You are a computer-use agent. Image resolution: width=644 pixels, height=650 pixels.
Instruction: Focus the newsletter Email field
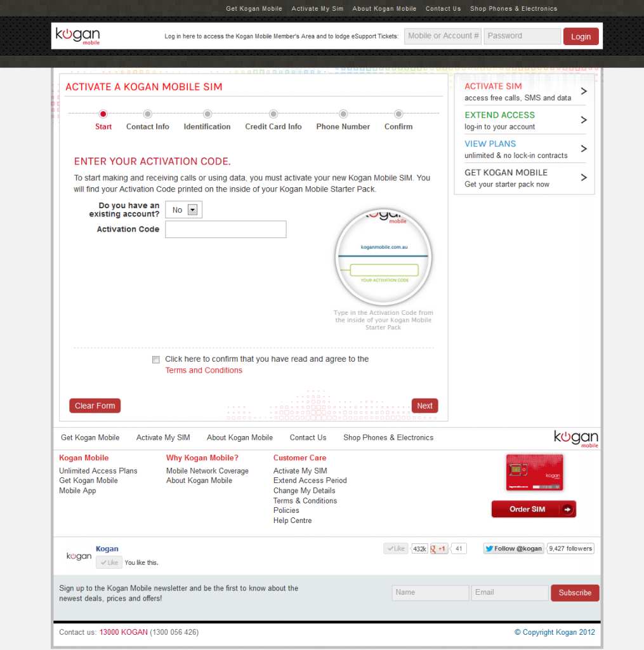pyautogui.click(x=509, y=593)
